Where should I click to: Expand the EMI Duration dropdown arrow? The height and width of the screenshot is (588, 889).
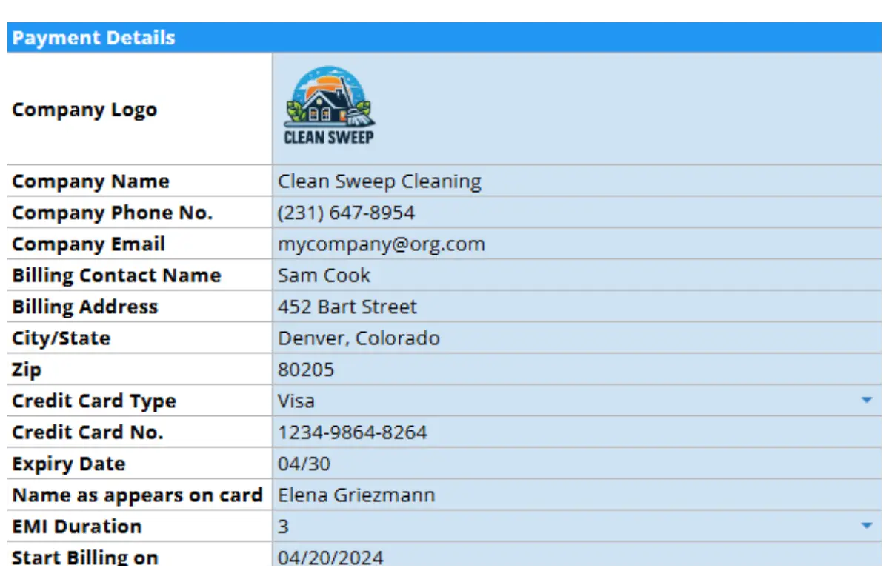point(866,526)
